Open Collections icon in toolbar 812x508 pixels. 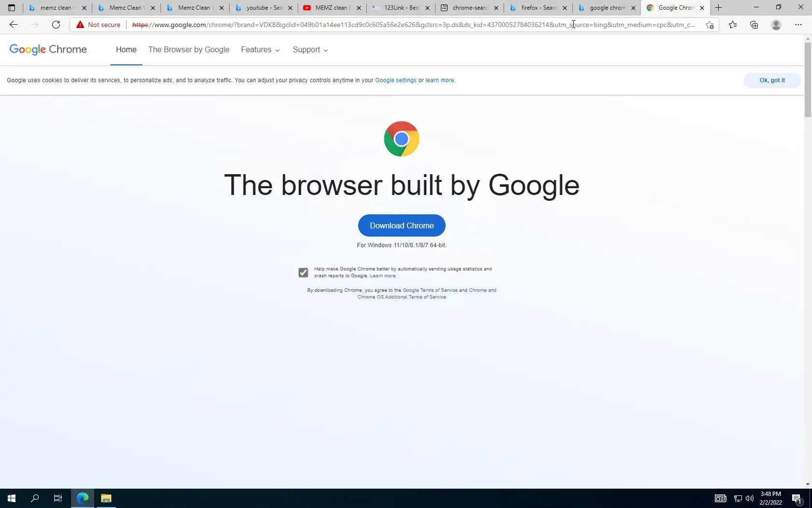754,25
